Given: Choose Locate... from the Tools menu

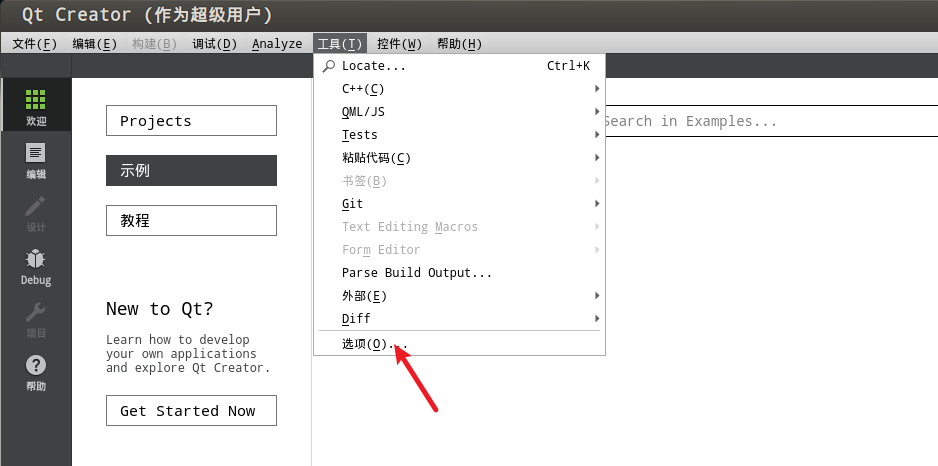Looking at the screenshot, I should click(459, 66).
